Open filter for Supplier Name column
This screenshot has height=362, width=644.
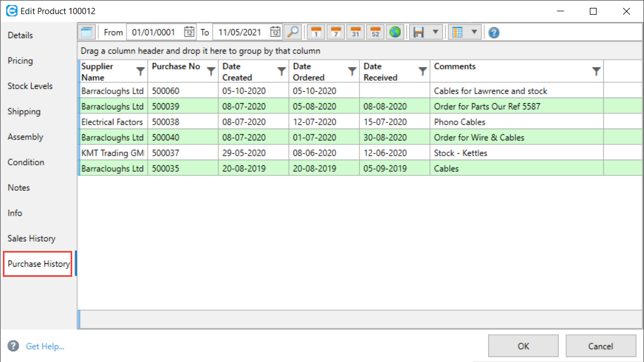click(x=141, y=72)
